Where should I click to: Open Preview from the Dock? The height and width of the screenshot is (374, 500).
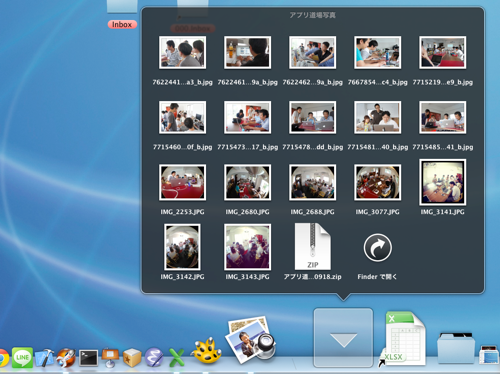point(251,340)
